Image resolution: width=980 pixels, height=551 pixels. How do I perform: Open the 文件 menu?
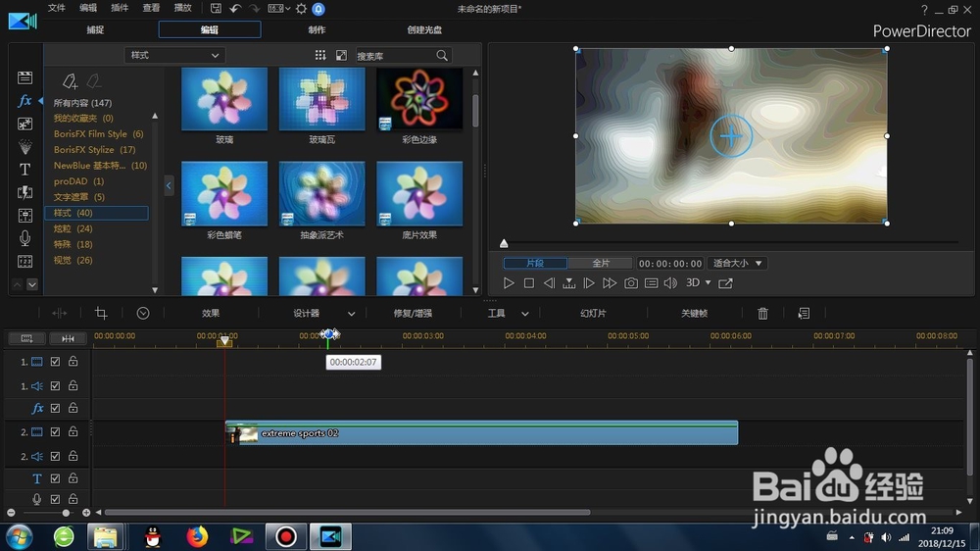tap(56, 8)
